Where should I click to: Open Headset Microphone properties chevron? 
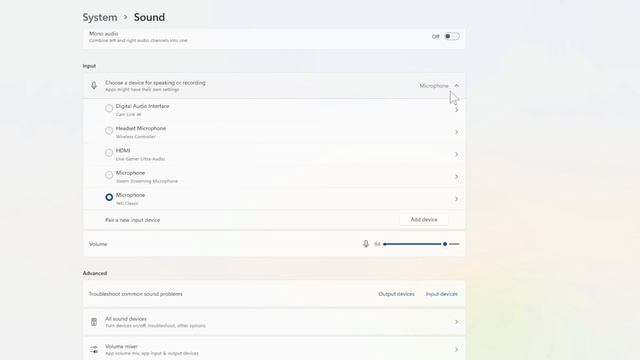click(456, 132)
